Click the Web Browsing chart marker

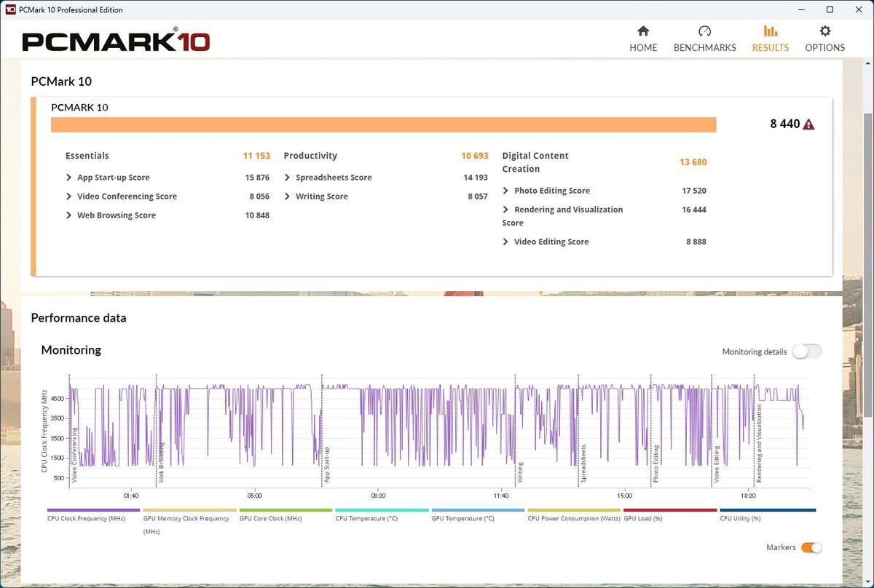[162, 463]
